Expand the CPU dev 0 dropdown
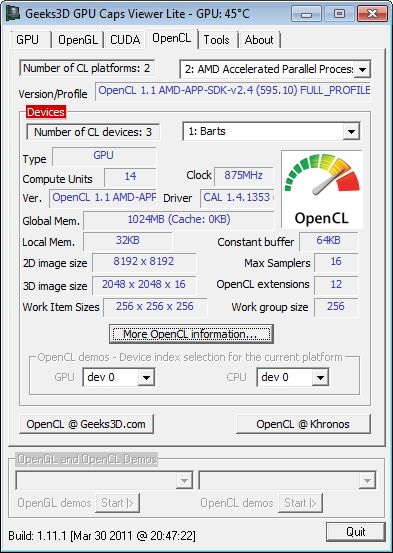Image resolution: width=393 pixels, height=553 pixels. (x=320, y=378)
